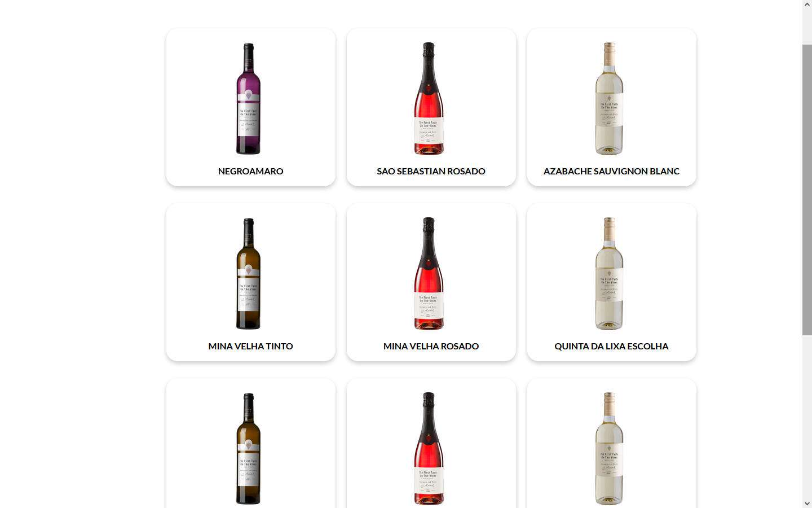812x508 pixels.
Task: Open the Mina Velha Tinto bottle image
Action: point(248,274)
